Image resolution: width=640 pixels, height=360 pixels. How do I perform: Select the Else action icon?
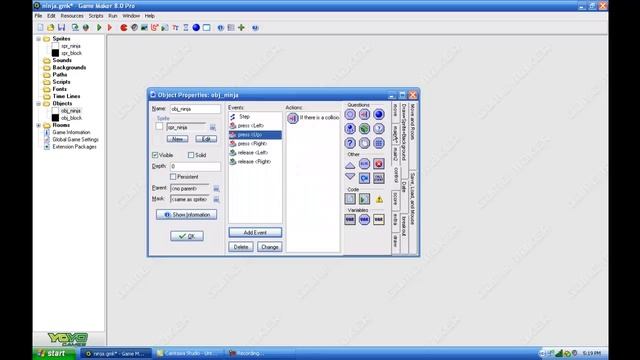tap(364, 164)
